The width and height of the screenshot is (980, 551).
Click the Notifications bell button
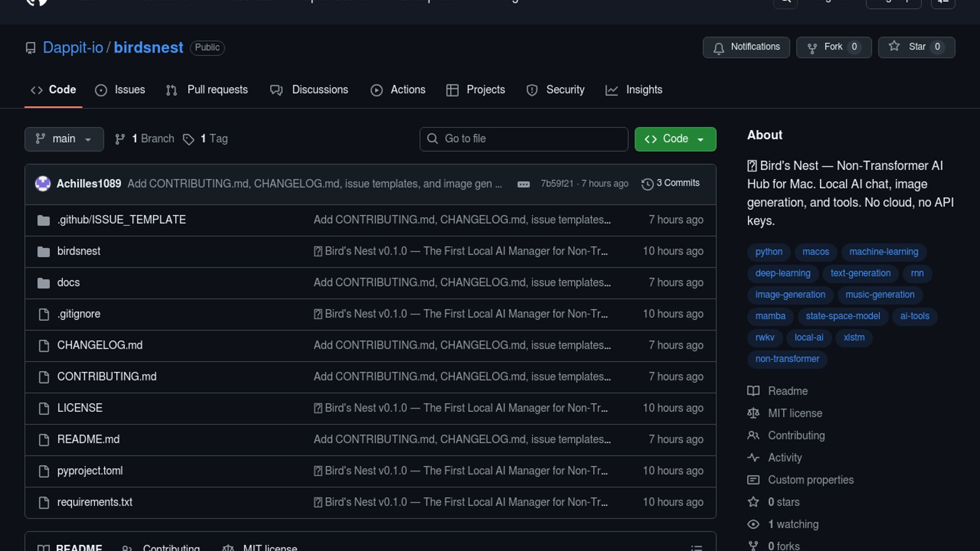pos(746,47)
